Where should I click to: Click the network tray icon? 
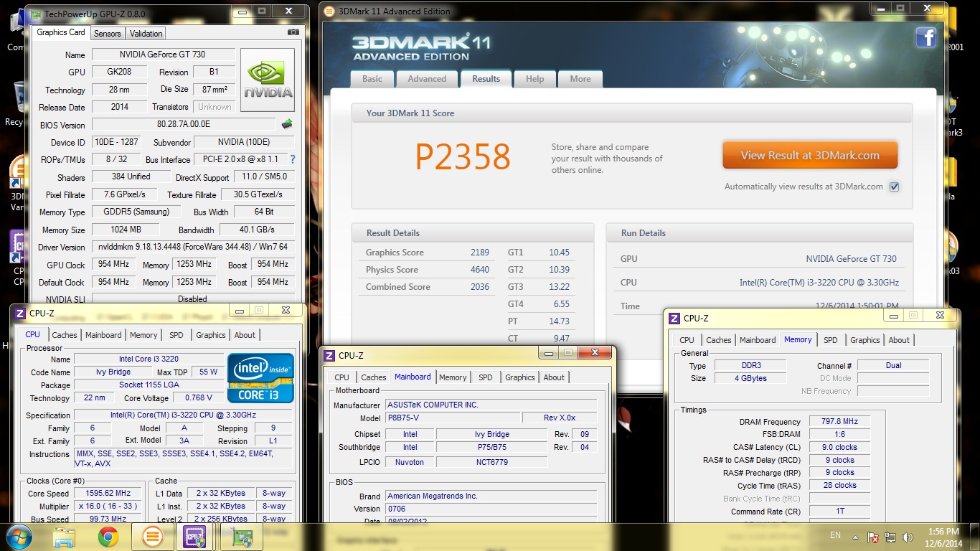890,537
